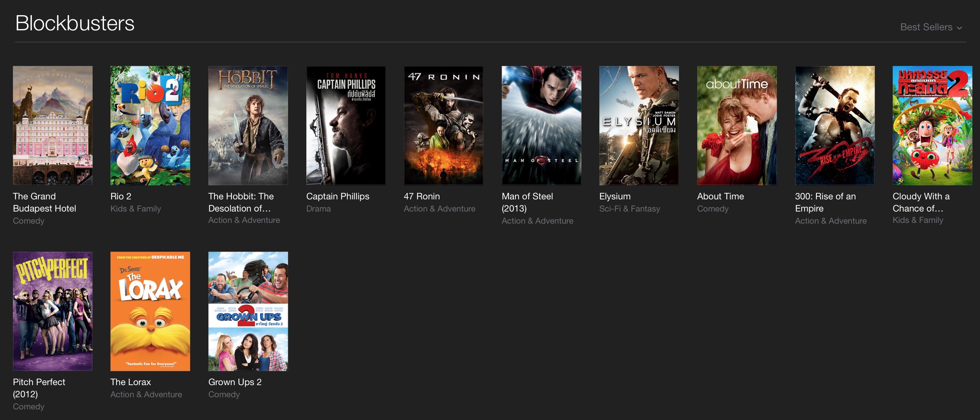Click the Elysium title text
This screenshot has height=420, width=980.
(x=614, y=196)
